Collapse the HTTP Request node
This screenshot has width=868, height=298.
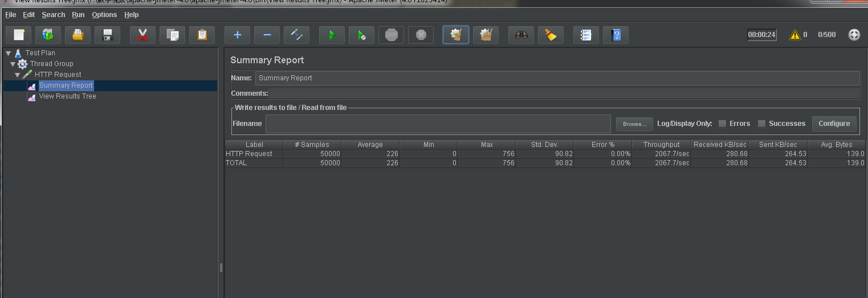pos(17,75)
